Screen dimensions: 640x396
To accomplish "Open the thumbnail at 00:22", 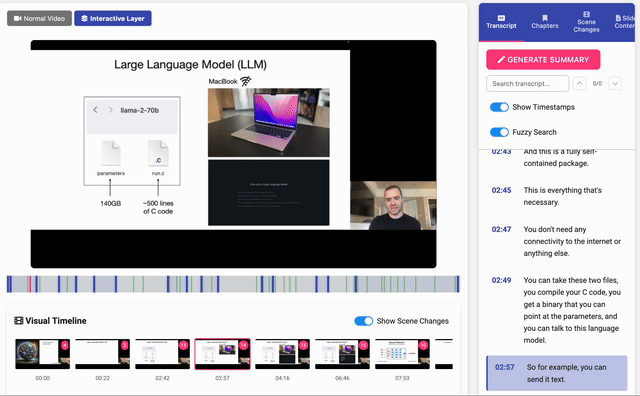I will tap(102, 354).
